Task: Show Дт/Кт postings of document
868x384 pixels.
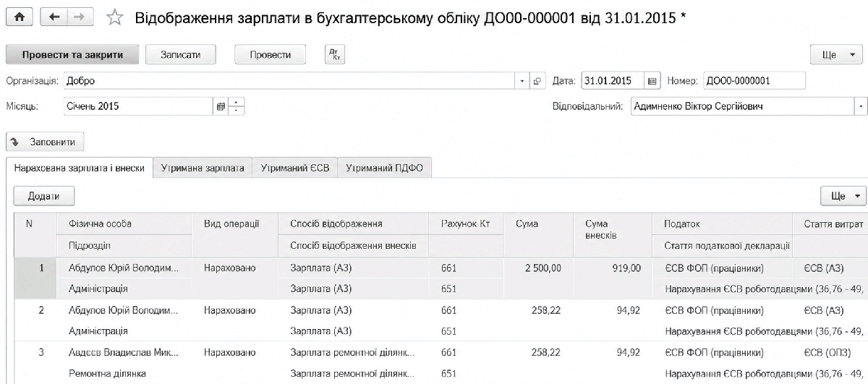Action: tap(333, 55)
